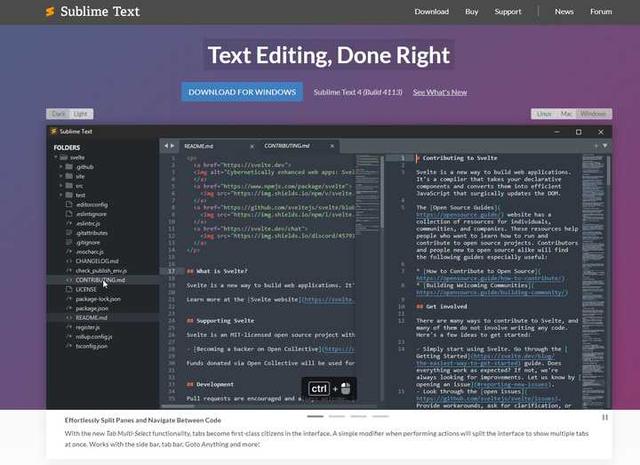Click the tab navigation arrows in the editor
This screenshot has width=640, height=465.
click(x=168, y=145)
